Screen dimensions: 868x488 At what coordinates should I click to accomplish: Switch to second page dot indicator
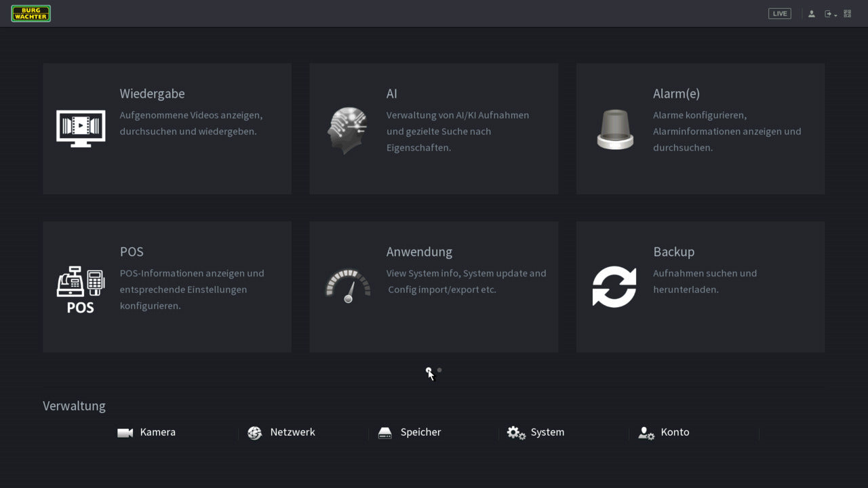click(x=439, y=370)
